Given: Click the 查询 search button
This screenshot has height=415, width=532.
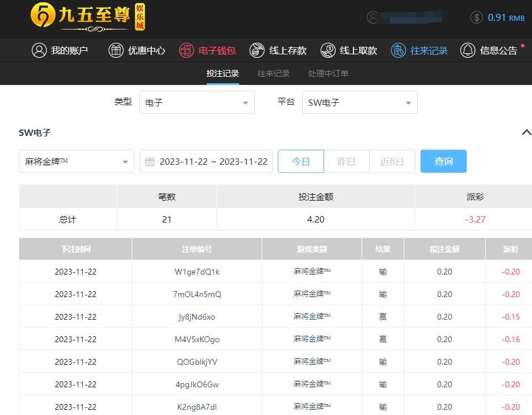Looking at the screenshot, I should (x=443, y=161).
